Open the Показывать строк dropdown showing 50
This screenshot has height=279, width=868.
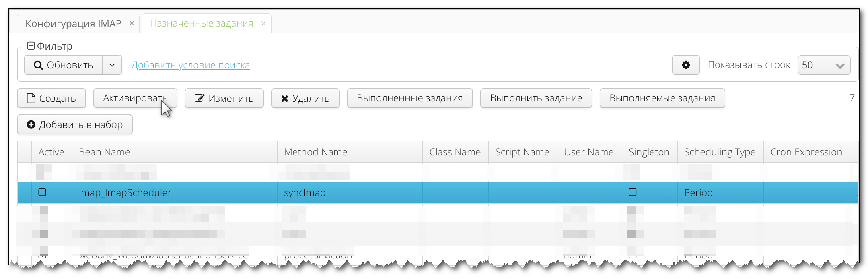[824, 65]
